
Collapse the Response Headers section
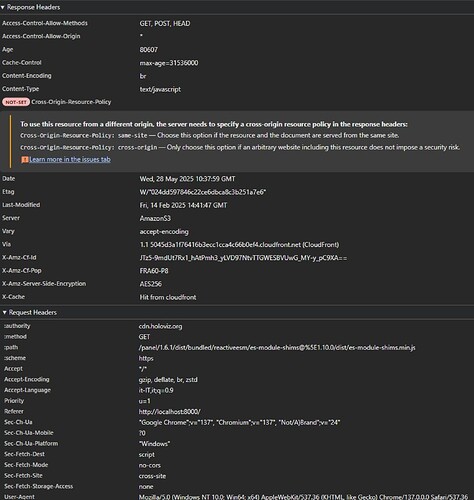(x=31, y=7)
